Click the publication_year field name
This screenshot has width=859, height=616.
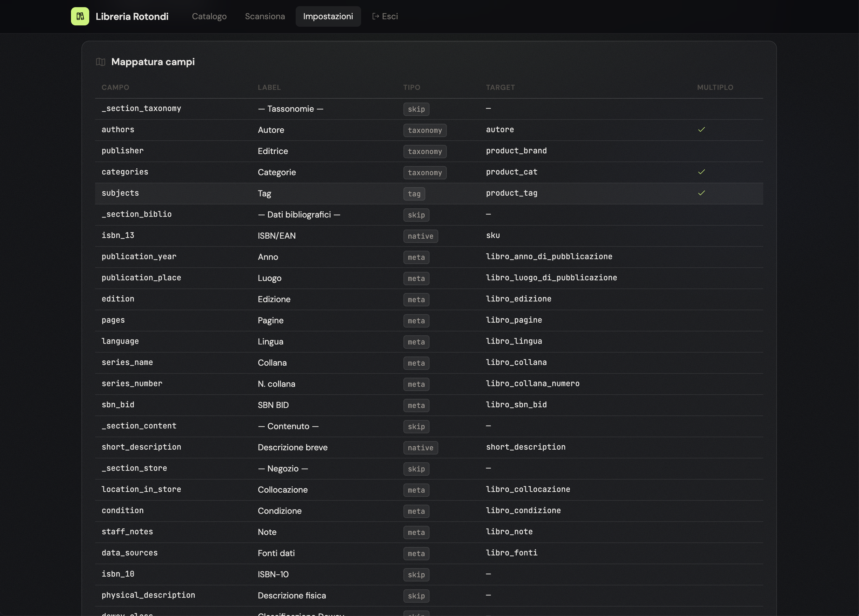[139, 257]
